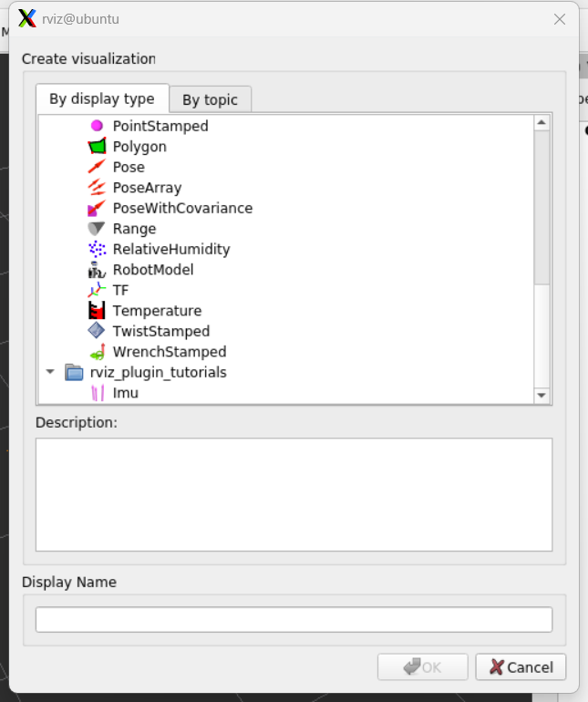
Task: Select the Imu plugin display
Action: (x=125, y=393)
